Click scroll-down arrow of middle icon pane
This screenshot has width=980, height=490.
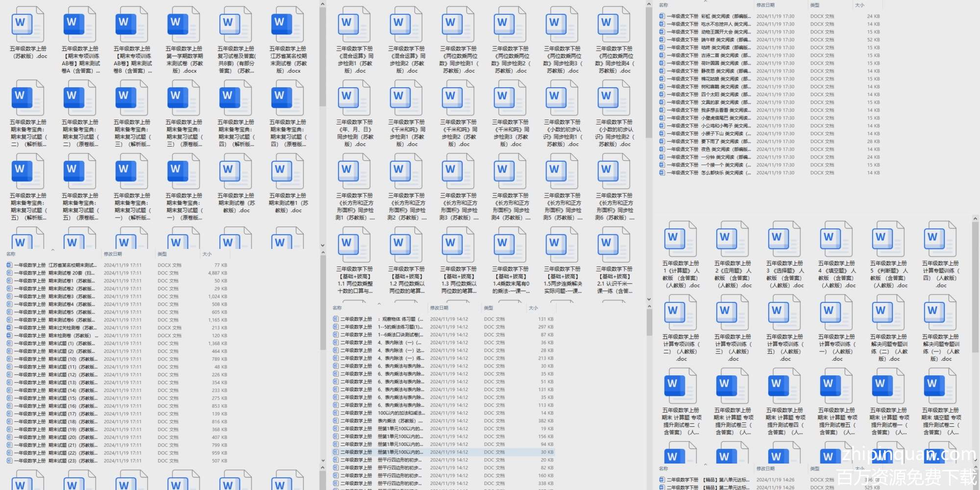click(x=649, y=299)
